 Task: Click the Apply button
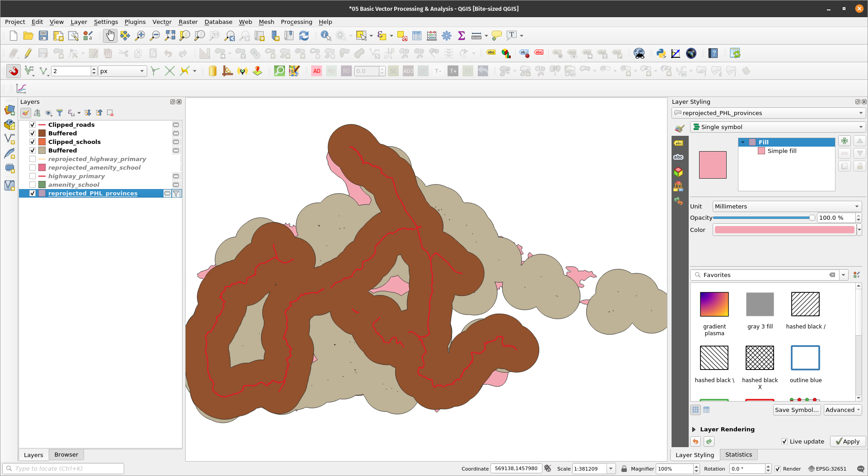tap(847, 441)
